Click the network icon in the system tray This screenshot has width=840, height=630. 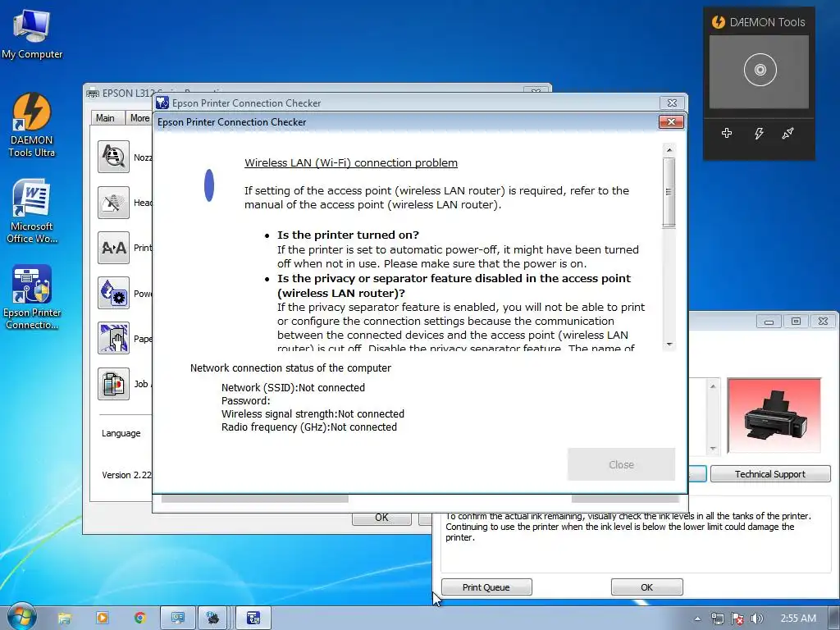click(718, 619)
